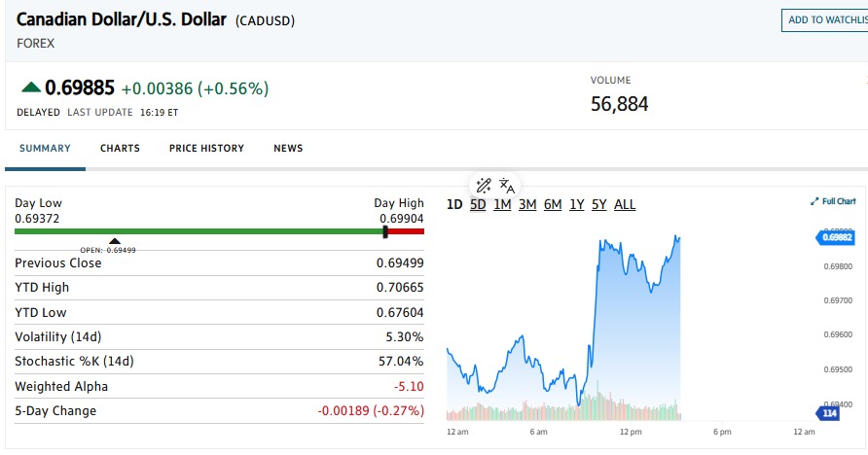
Task: Switch chart range to 1M
Action: [502, 204]
